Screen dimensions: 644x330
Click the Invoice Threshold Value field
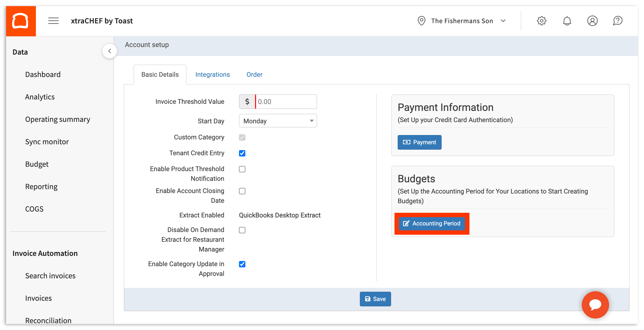pos(286,102)
